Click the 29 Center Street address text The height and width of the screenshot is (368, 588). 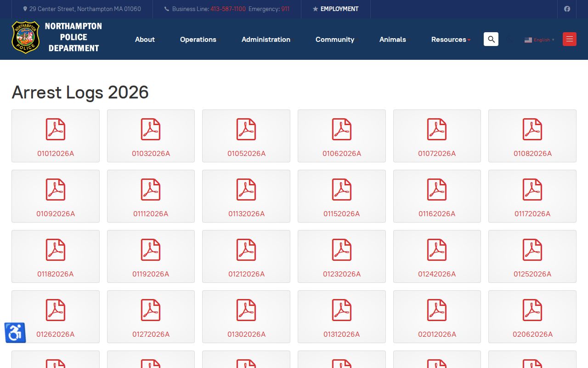coord(85,9)
